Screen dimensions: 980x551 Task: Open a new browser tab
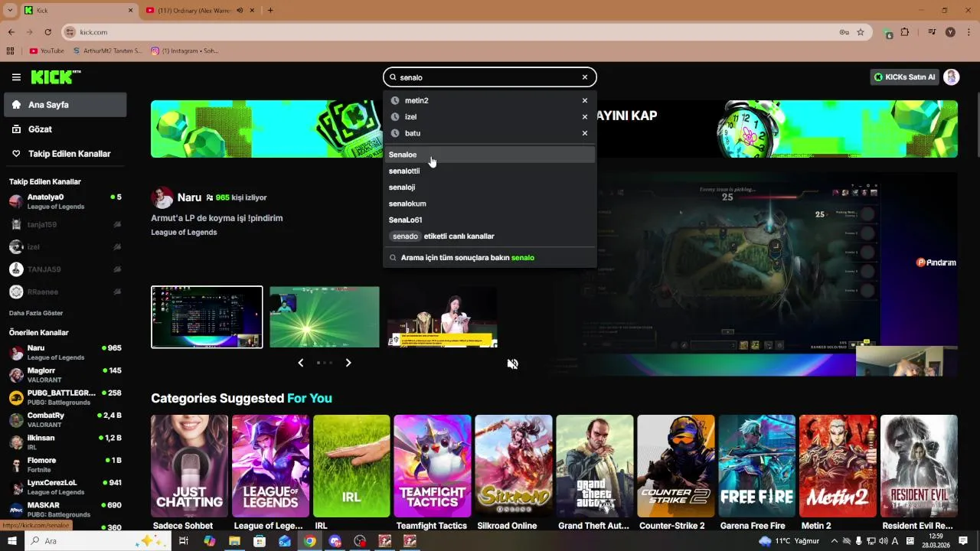point(270,10)
